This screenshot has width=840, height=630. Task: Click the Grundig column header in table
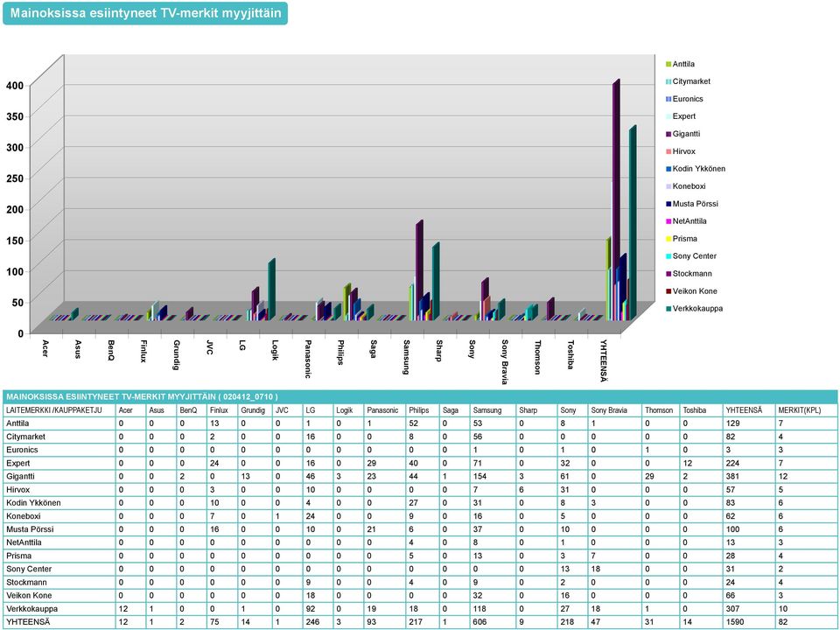click(253, 410)
